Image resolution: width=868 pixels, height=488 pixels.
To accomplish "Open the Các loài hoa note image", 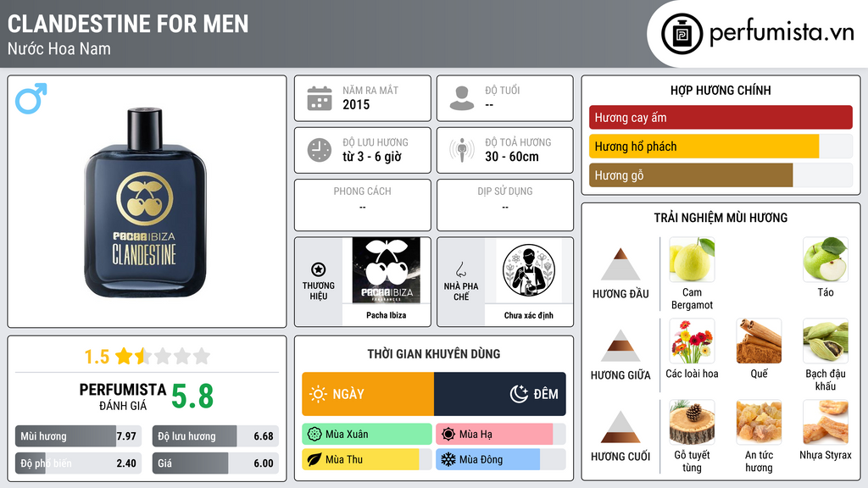I will point(692,341).
